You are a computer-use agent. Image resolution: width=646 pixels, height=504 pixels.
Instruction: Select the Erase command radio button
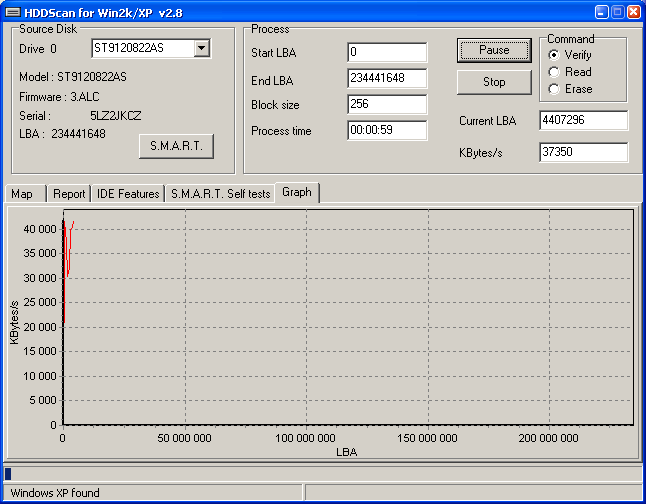coord(554,89)
